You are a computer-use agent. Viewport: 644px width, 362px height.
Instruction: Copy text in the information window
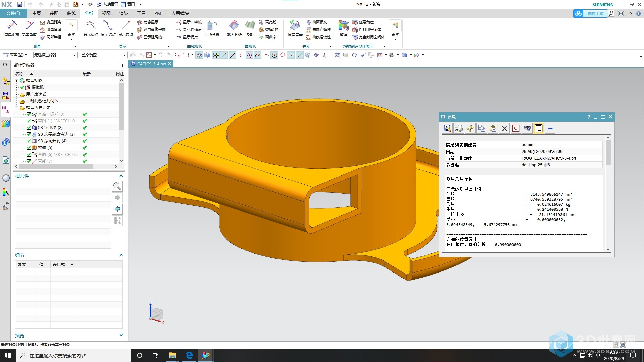[x=482, y=128]
